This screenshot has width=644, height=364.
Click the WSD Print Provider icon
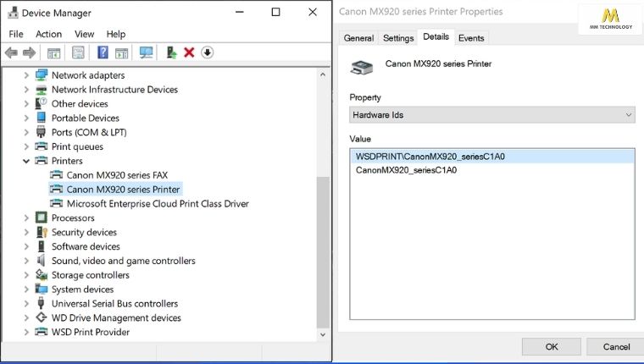click(41, 332)
